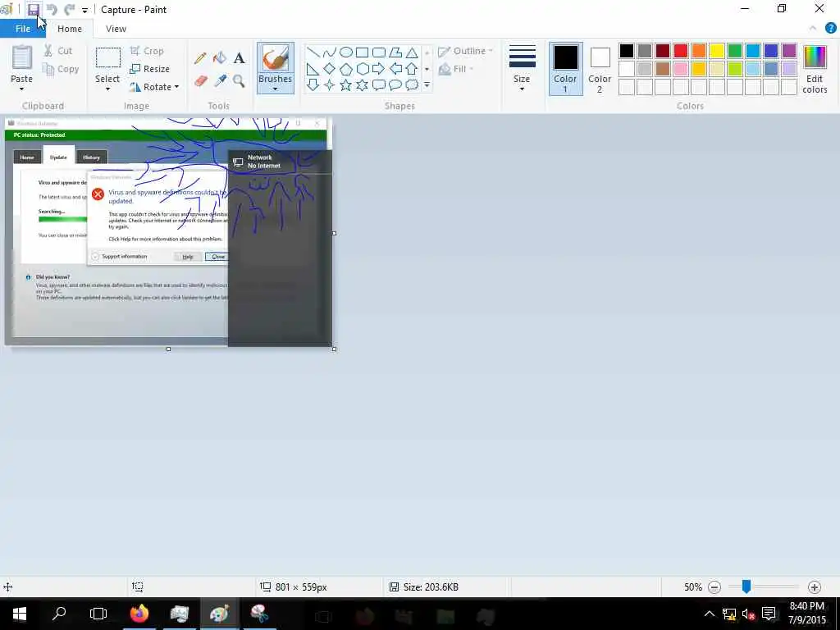The image size is (840, 630).
Task: Select the Oval callout shape
Action: tap(395, 84)
